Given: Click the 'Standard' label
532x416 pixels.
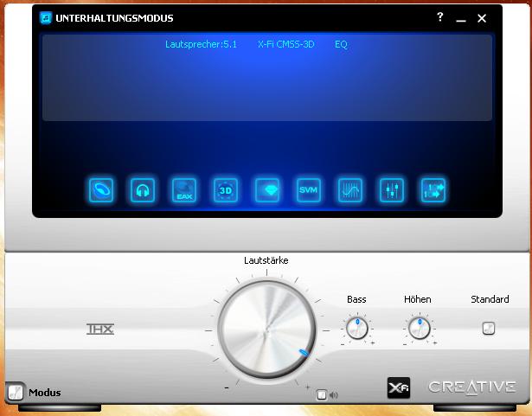Looking at the screenshot, I should 490,299.
